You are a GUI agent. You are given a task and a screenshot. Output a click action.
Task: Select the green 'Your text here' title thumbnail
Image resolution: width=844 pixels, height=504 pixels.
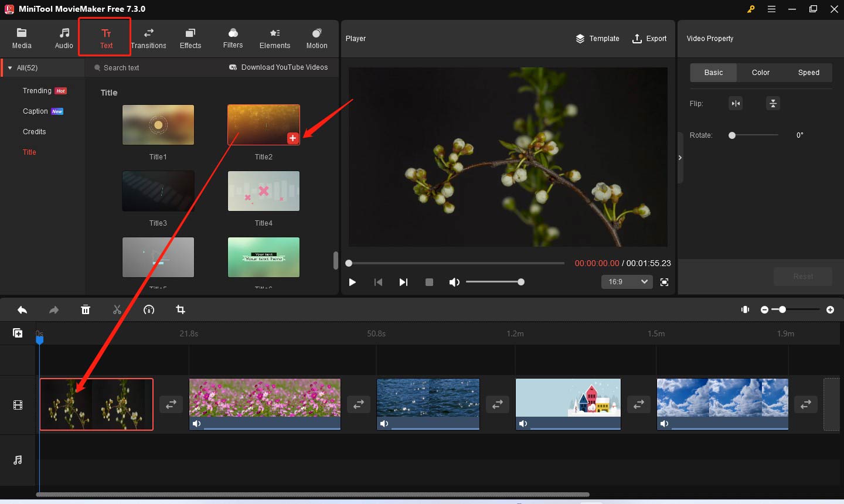pyautogui.click(x=264, y=257)
